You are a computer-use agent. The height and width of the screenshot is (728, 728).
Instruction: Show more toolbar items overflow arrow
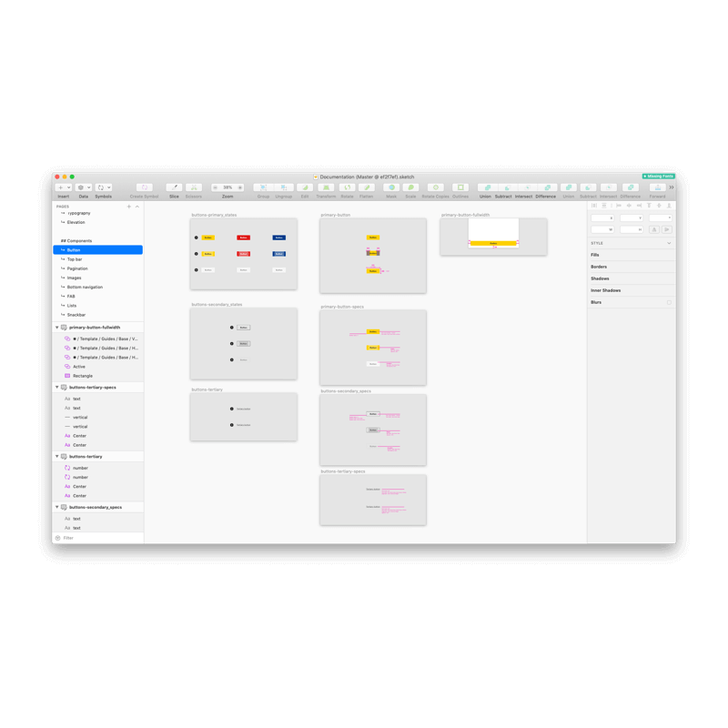click(672, 187)
